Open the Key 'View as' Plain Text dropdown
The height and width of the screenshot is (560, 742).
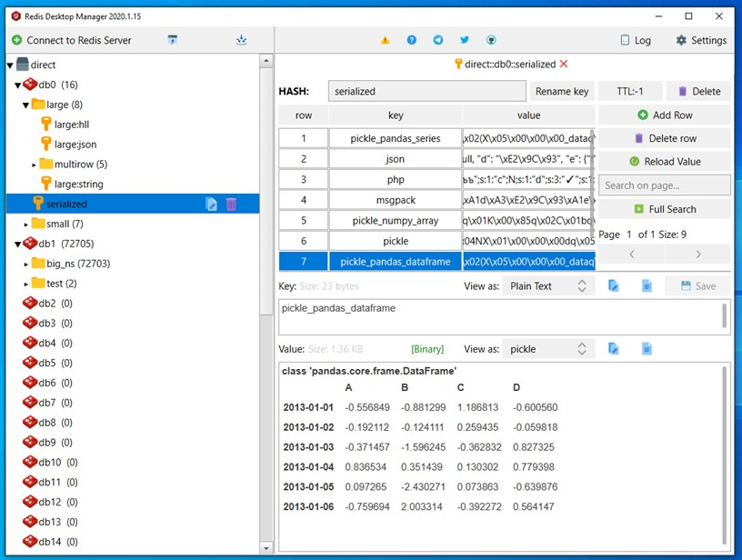pos(547,285)
